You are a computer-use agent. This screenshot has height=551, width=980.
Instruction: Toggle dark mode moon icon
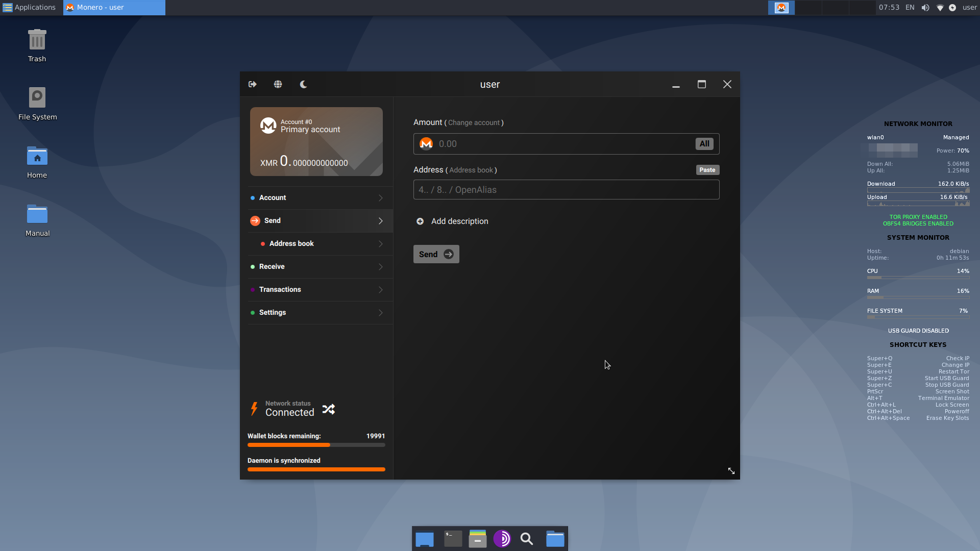303,84
